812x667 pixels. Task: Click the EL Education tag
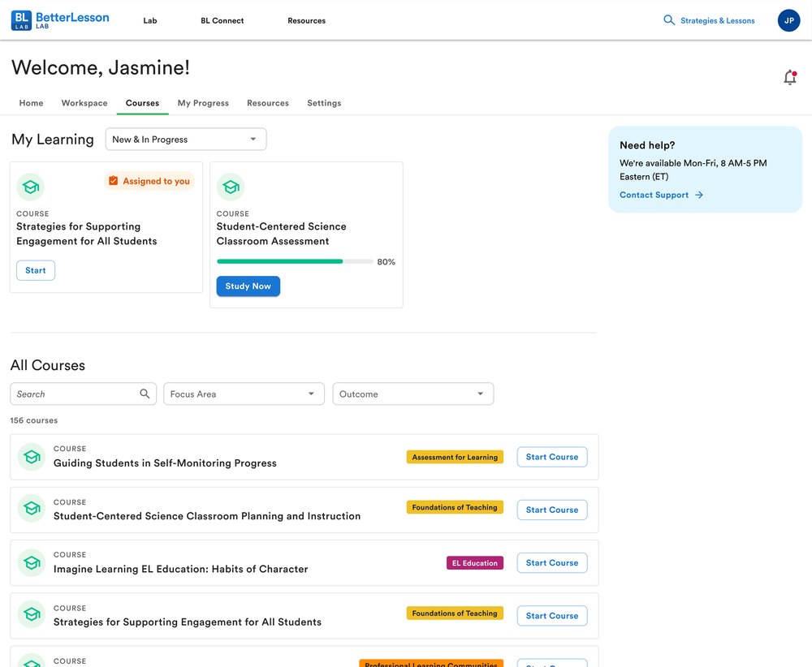pyautogui.click(x=475, y=563)
